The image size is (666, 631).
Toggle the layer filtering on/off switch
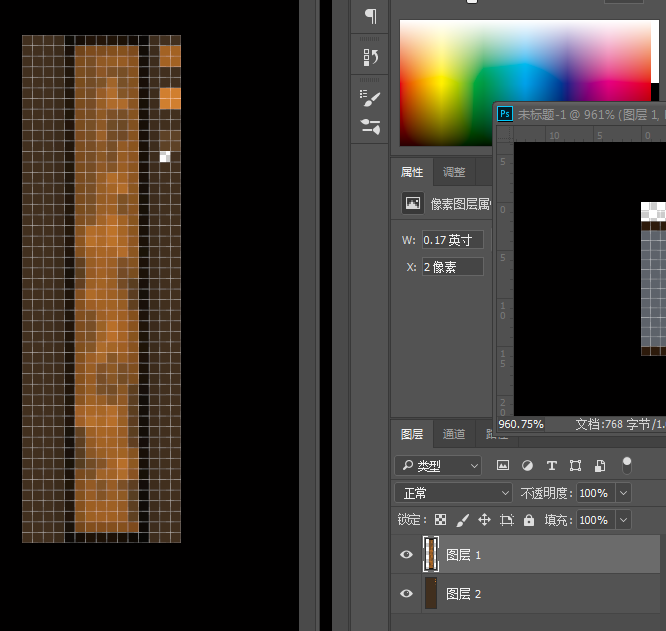[626, 465]
